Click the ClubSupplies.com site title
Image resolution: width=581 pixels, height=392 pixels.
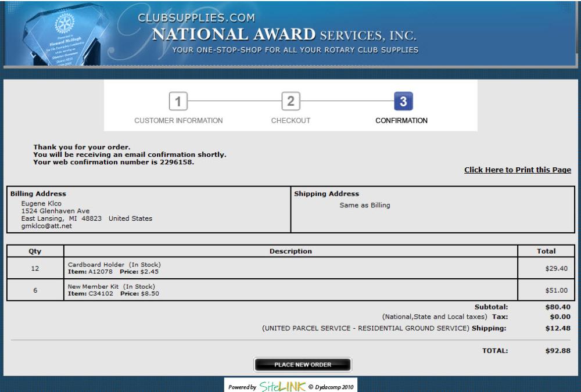tap(196, 18)
